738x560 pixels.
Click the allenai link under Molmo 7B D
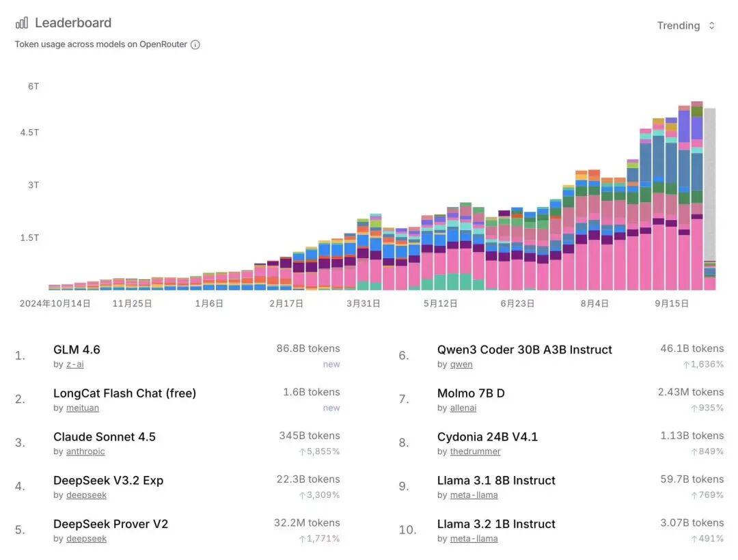463,408
